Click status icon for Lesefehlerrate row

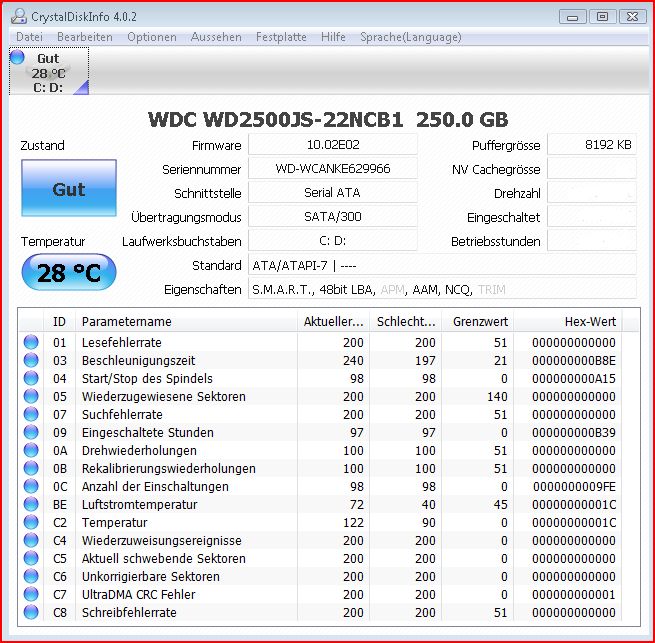pyautogui.click(x=31, y=342)
